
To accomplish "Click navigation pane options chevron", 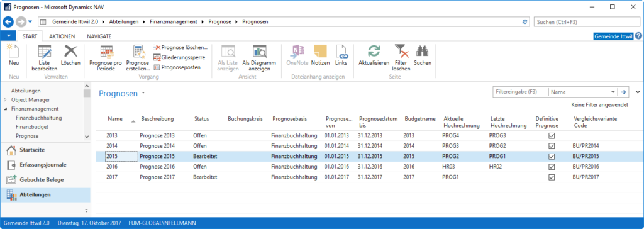I will 86,211.
